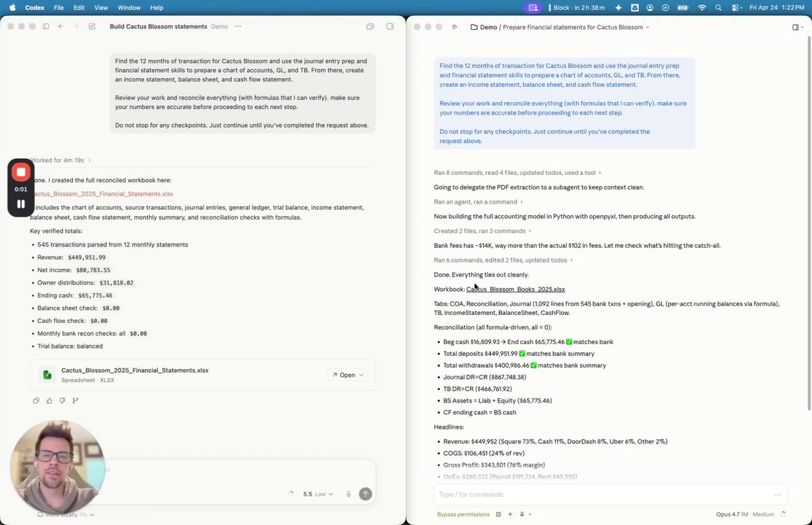Screen dimensions: 812x525
Task: Expand Created 2 files, ran 3 commands entry
Action: tap(482, 231)
